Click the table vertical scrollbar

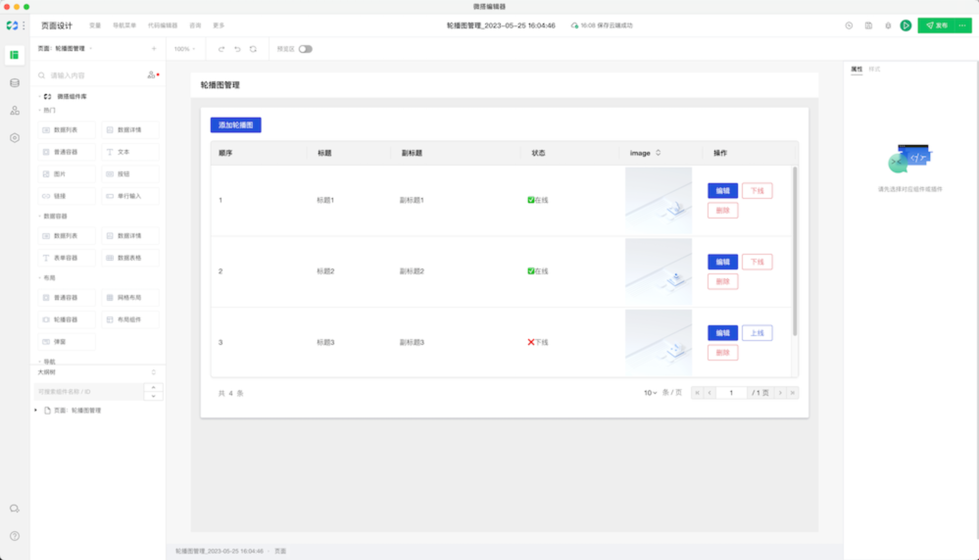[x=794, y=251]
